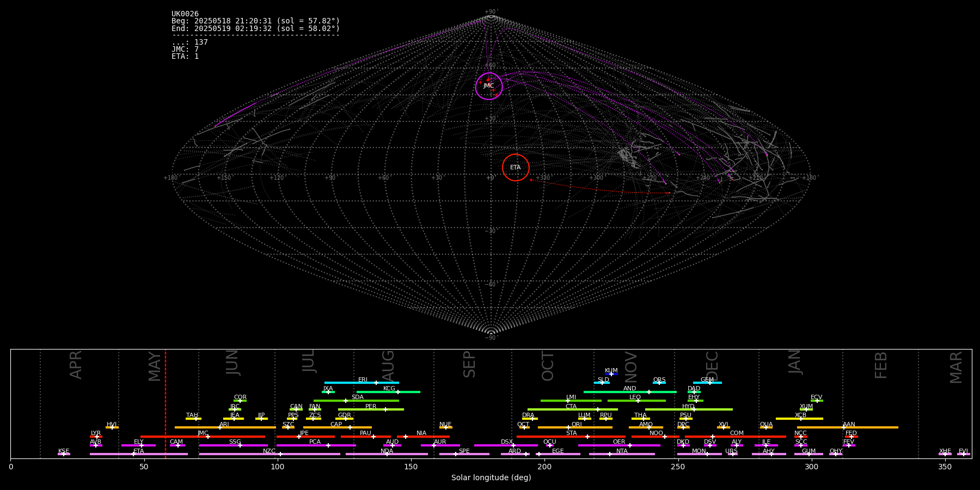Click the AAN orange shower bar
980x490 pixels.
pos(848,427)
